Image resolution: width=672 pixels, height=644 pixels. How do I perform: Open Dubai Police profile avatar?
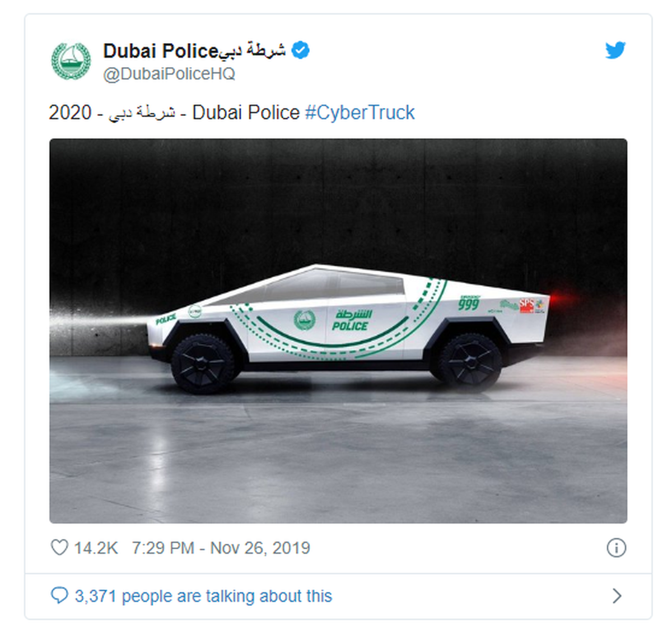point(71,61)
